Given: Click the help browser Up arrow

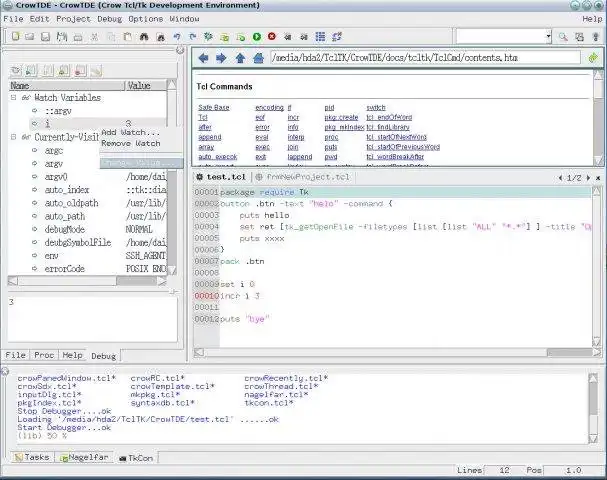Looking at the screenshot, I should (239, 58).
